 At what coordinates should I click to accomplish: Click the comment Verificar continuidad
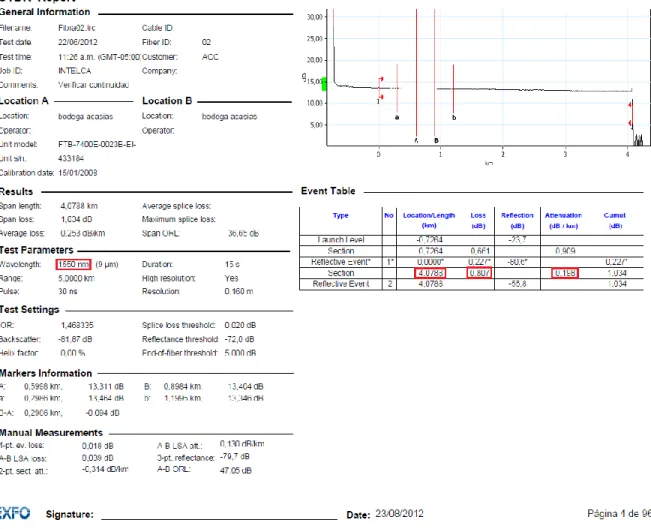tap(93, 85)
